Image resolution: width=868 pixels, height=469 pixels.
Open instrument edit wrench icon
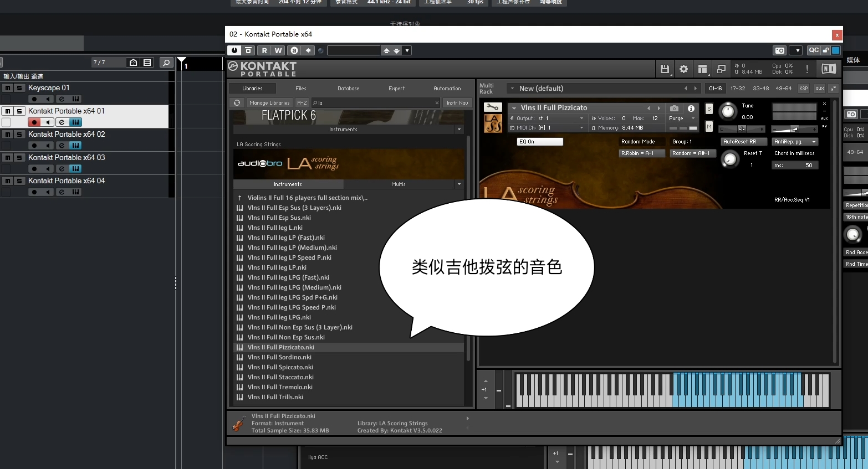(x=493, y=107)
